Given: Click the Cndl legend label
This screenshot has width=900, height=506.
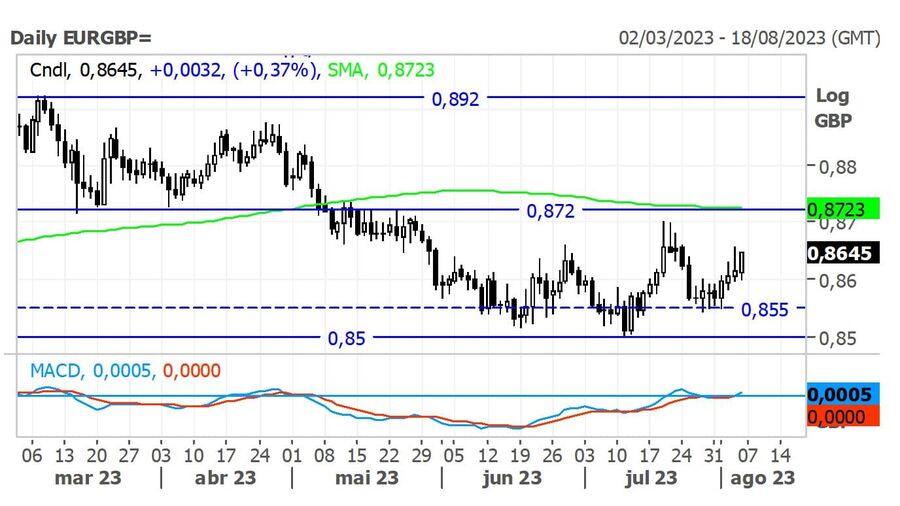Looking at the screenshot, I should tap(49, 70).
